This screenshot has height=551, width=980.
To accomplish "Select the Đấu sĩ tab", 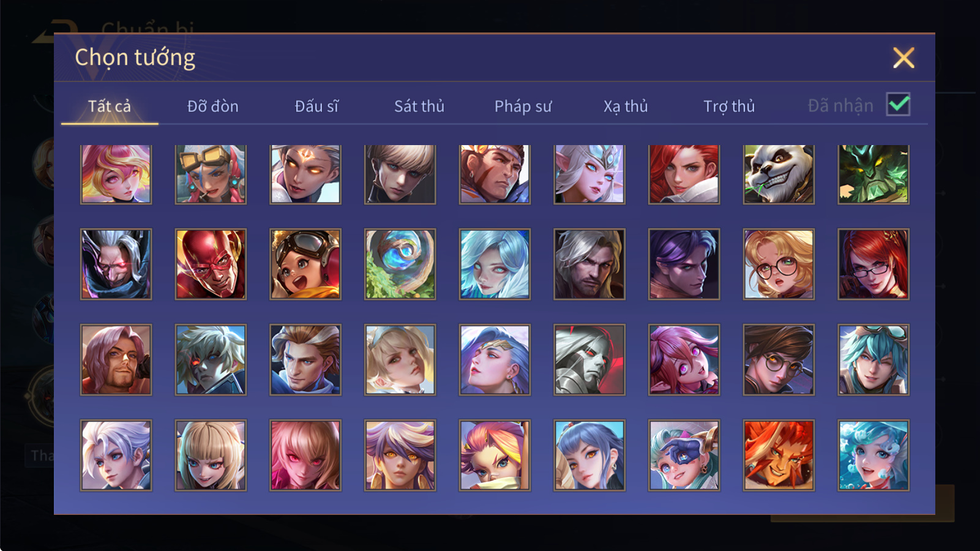I will coord(316,107).
